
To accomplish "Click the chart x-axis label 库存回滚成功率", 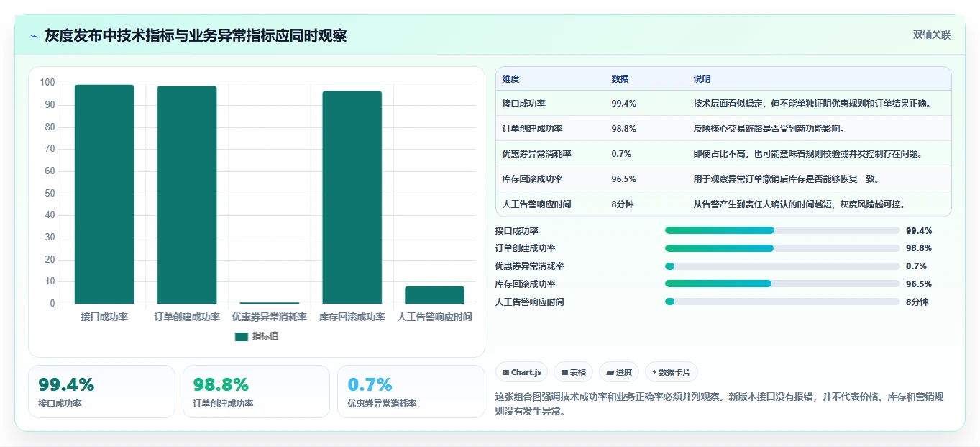I will coord(352,317).
